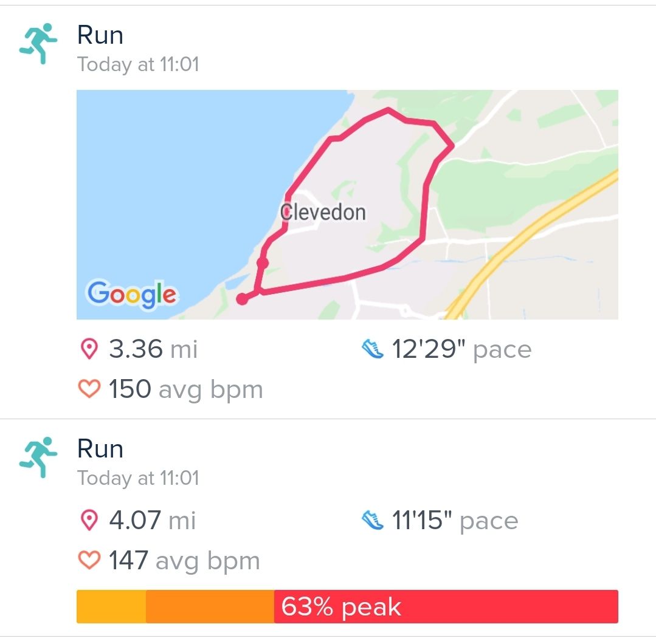656x644 pixels.
Task: Click the heart icon beside 147 avg bpm
Action: point(89,560)
